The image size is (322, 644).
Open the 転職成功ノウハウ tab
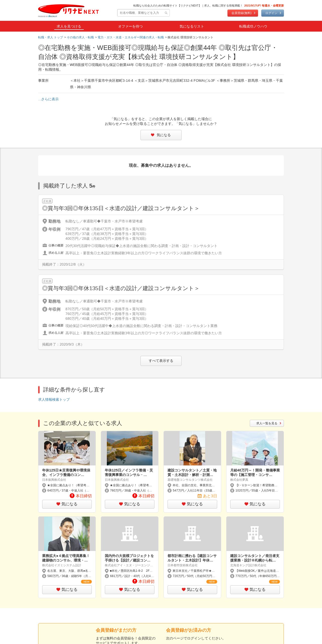pos(253,26)
